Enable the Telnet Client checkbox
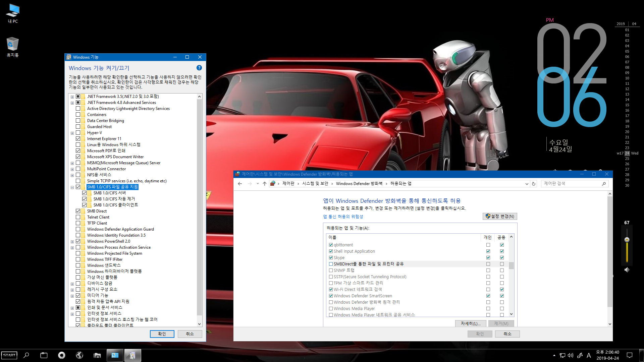The width and height of the screenshot is (644, 362). click(78, 217)
